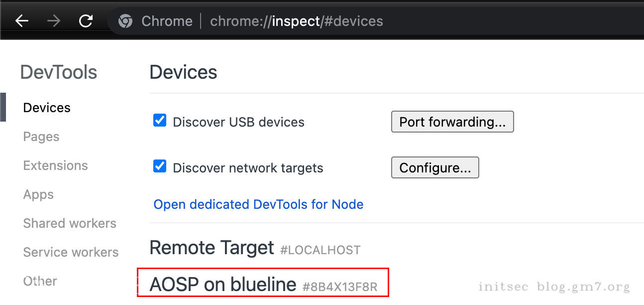Go to Extensions sidebar section
Viewport: 644px width, 305px height.
(55, 165)
